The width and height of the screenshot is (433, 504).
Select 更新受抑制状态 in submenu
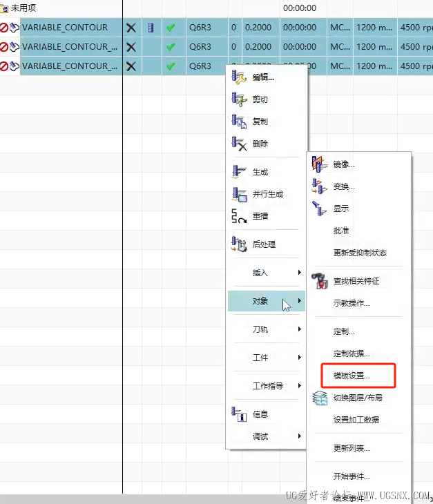pyautogui.click(x=360, y=253)
